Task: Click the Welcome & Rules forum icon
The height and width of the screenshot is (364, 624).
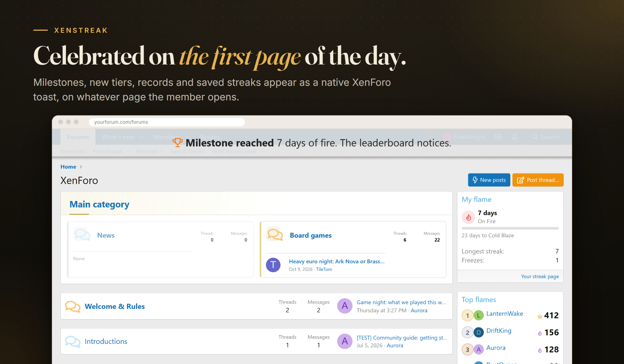Action: coord(73,306)
